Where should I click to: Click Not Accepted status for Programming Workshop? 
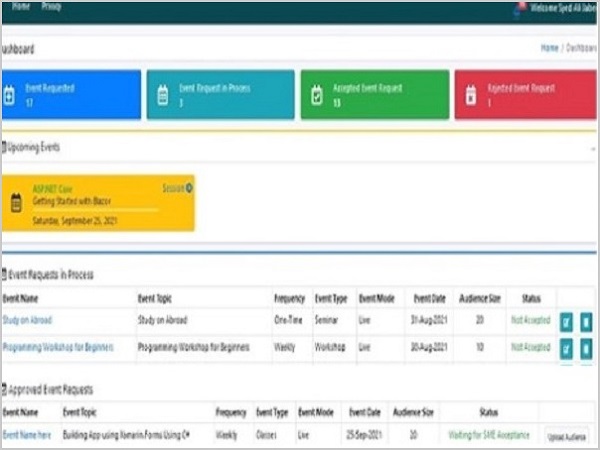531,347
